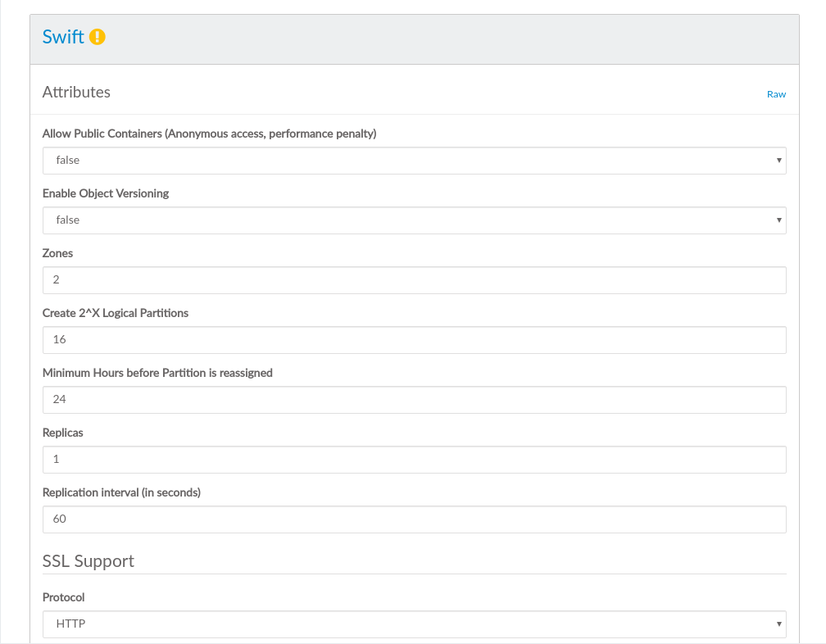
Task: Focus the Replication interval seconds field
Action: (x=414, y=519)
